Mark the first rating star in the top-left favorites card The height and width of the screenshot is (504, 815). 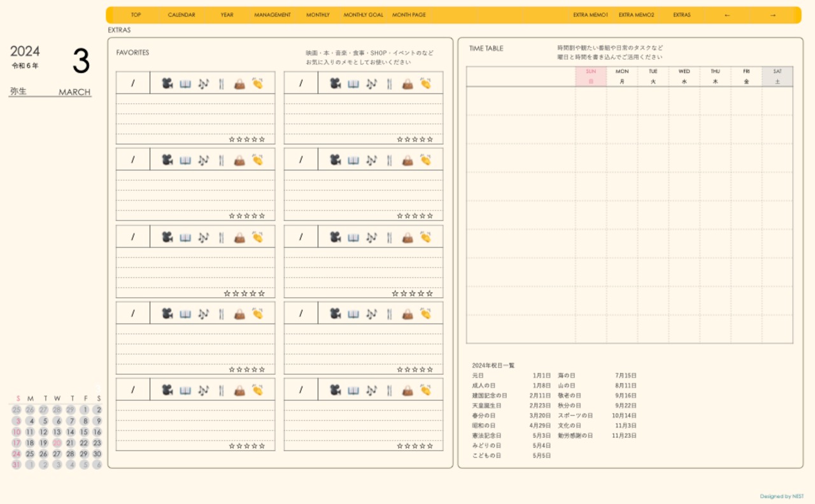232,139
